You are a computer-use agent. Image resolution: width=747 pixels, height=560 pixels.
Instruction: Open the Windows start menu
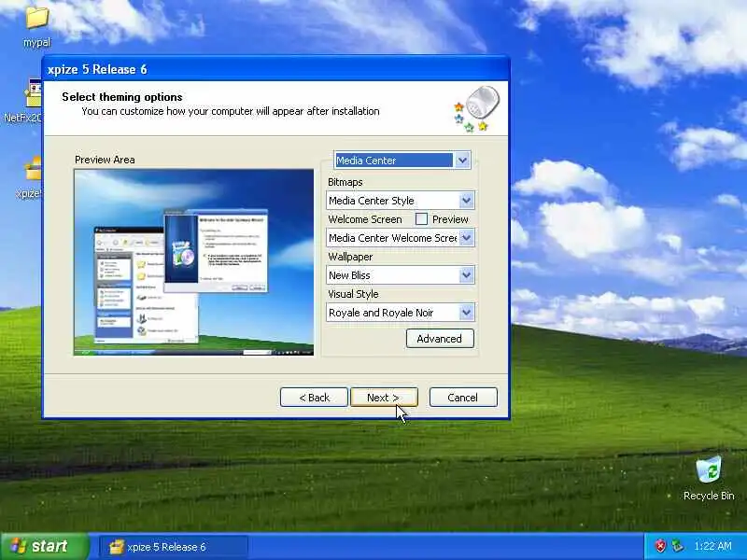[44, 546]
